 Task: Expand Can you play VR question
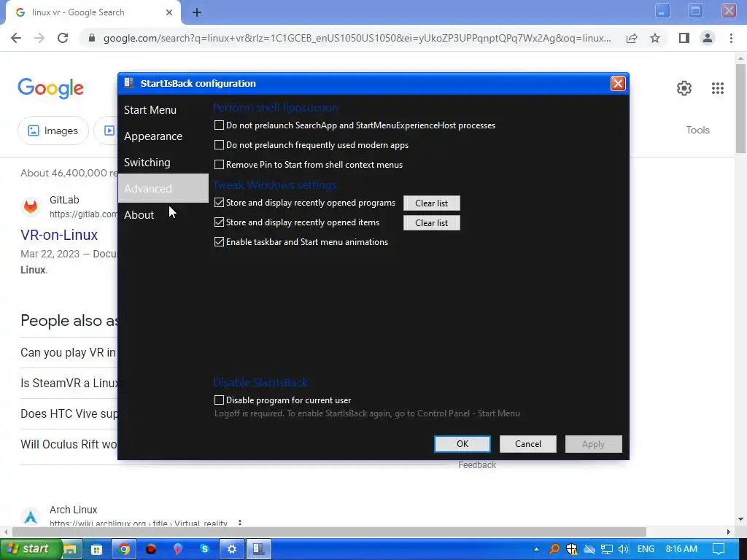[69, 352]
